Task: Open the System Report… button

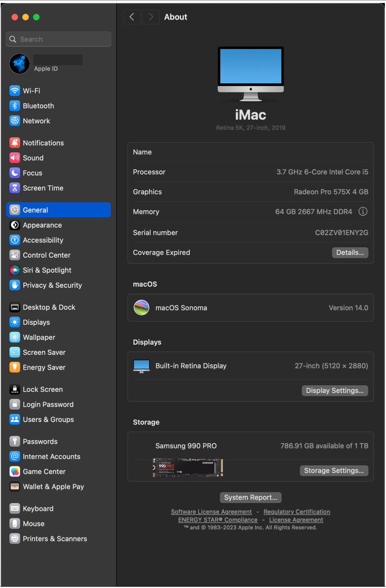Action: (251, 498)
